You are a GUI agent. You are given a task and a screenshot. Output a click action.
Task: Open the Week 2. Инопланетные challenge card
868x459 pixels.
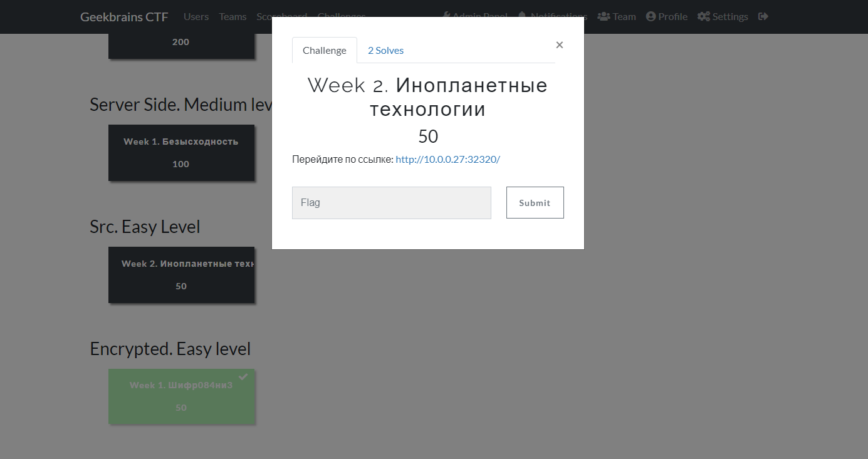coord(181,275)
